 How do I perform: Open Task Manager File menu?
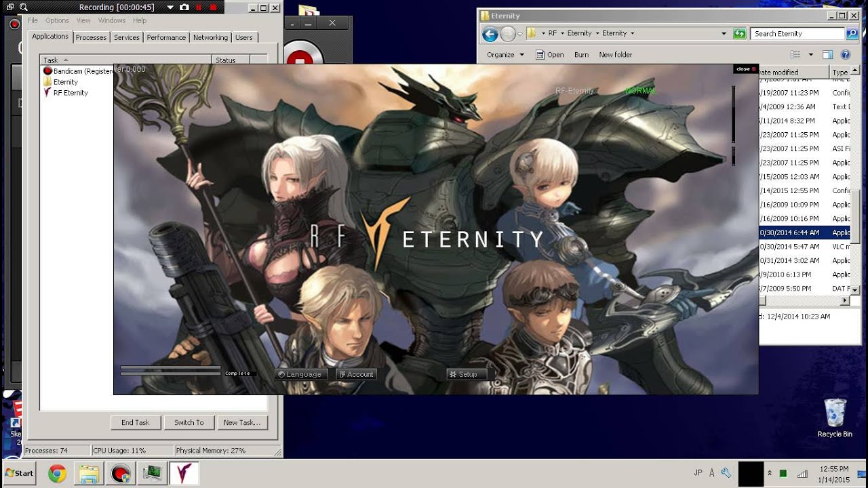[33, 20]
